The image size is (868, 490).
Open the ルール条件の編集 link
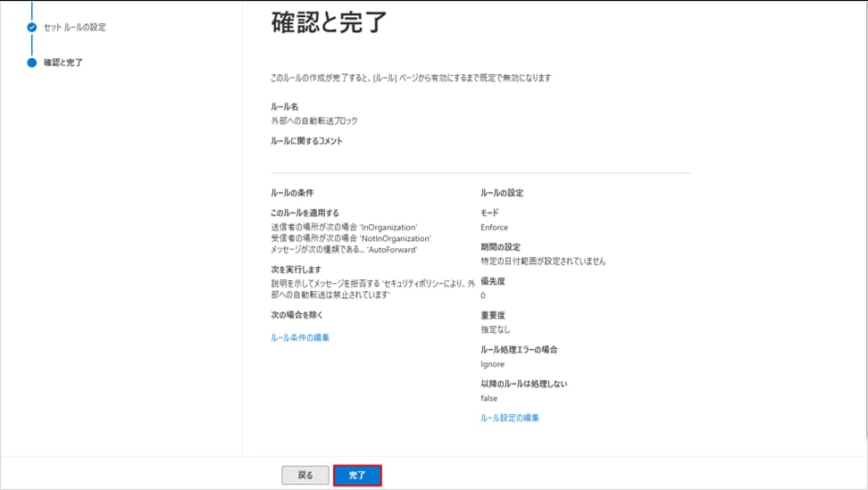(x=300, y=337)
